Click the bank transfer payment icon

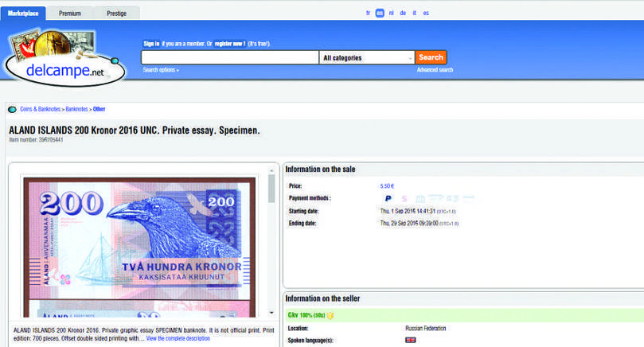(x=420, y=199)
